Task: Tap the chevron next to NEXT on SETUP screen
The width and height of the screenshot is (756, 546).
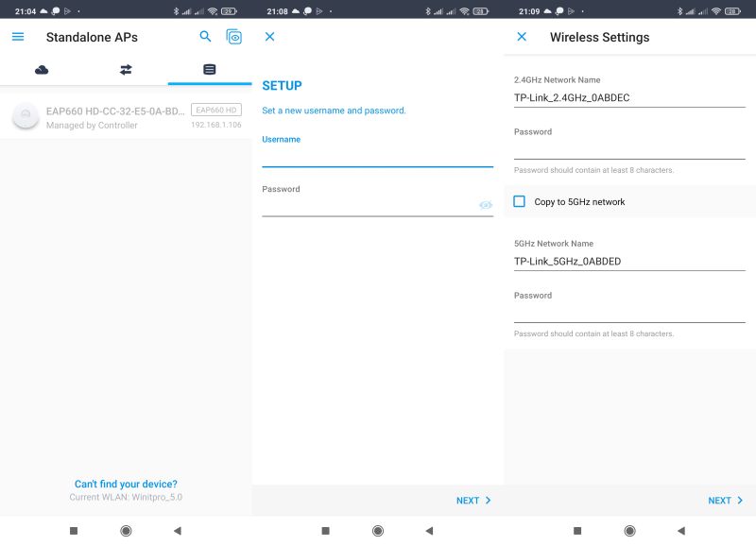Action: [488, 501]
